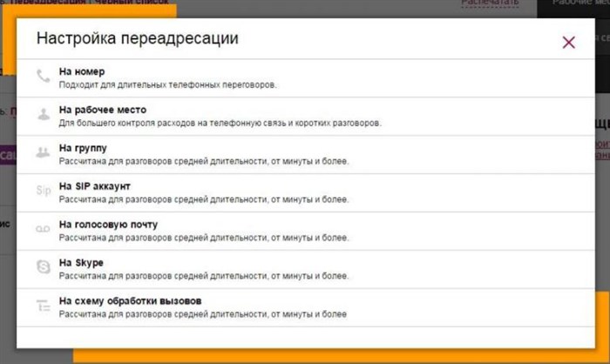Viewport: 610px width, 364px height.
Task: Click the person icon for На рабочее место
Action: [x=44, y=114]
